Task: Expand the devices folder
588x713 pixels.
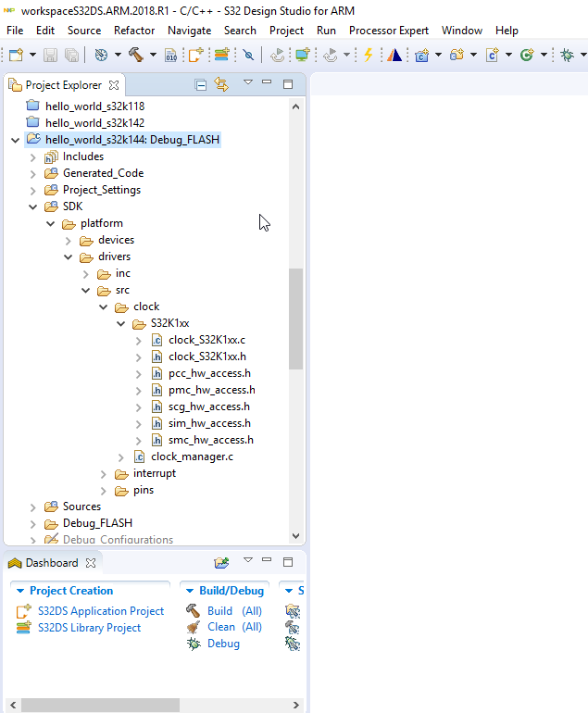Action: [x=69, y=241]
